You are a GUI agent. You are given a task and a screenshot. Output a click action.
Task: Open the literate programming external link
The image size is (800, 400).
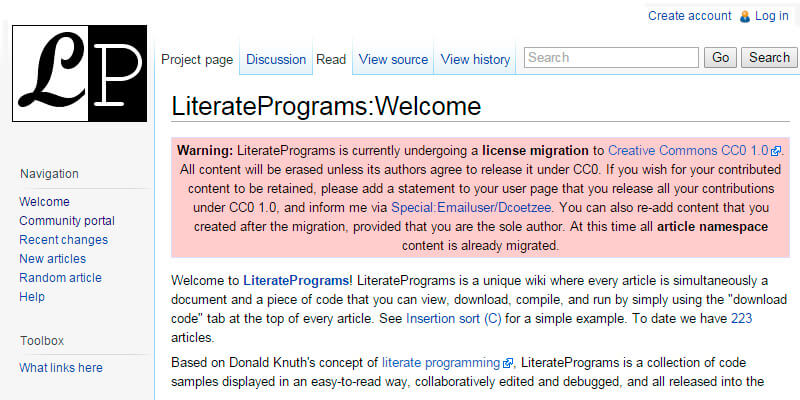pyautogui.click(x=442, y=362)
